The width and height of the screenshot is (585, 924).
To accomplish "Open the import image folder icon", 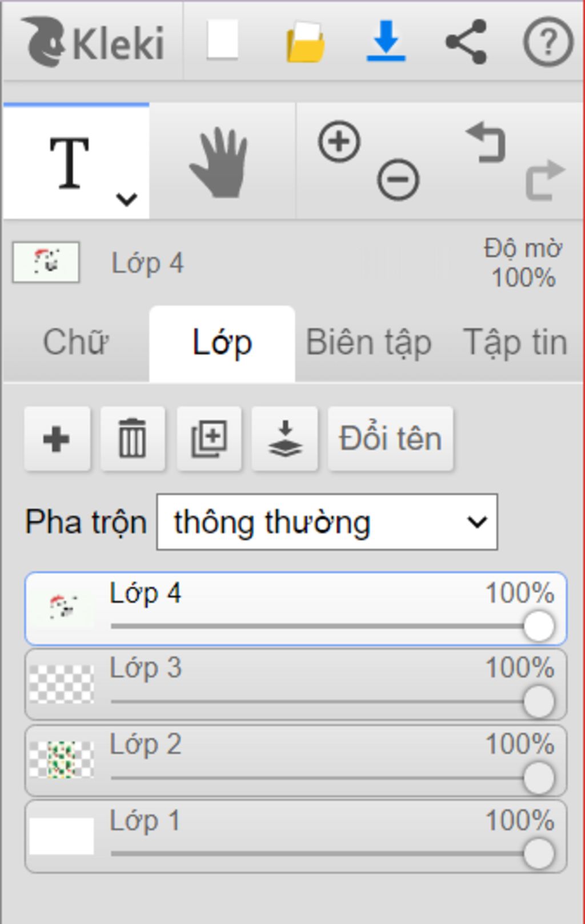I will point(306,41).
